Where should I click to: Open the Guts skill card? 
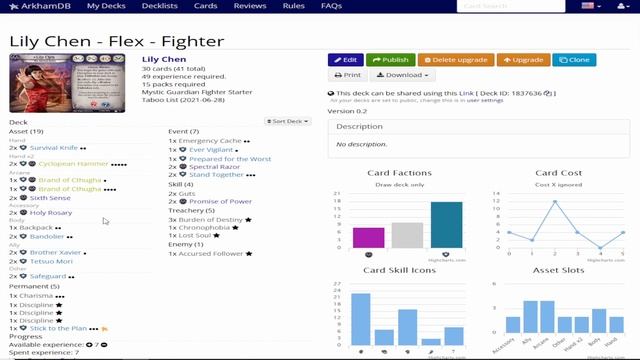187,193
